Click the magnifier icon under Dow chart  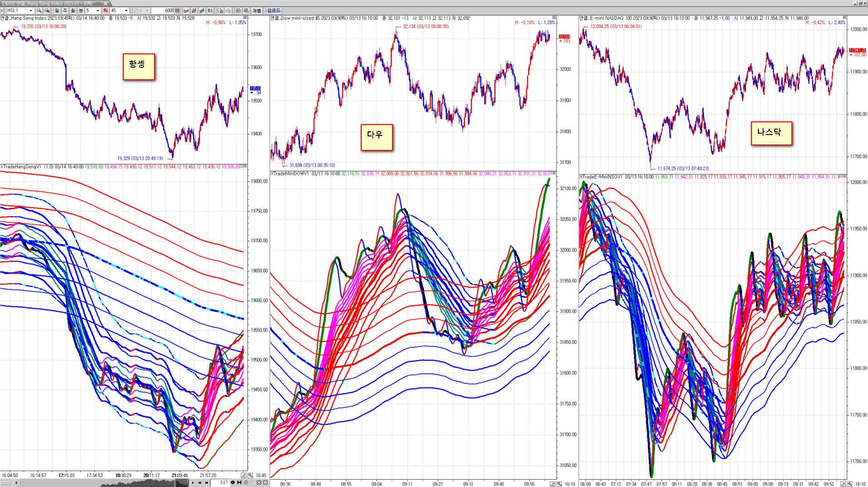click(559, 484)
